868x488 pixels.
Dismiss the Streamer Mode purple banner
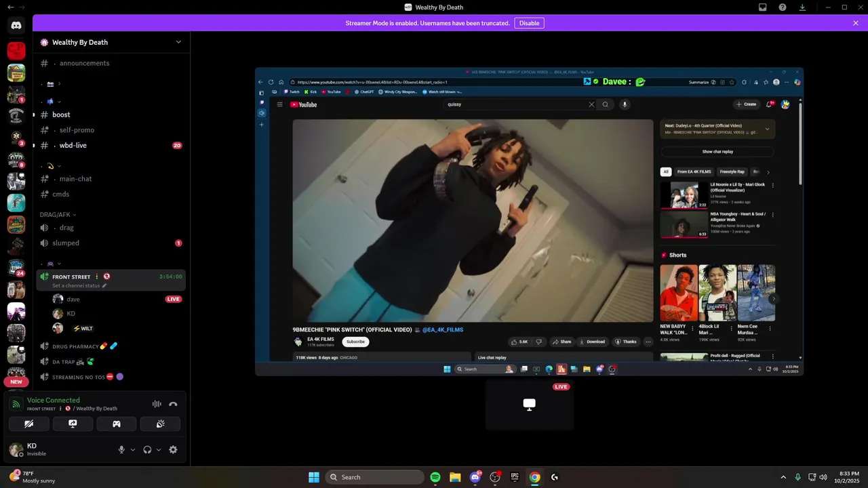pyautogui.click(x=856, y=23)
